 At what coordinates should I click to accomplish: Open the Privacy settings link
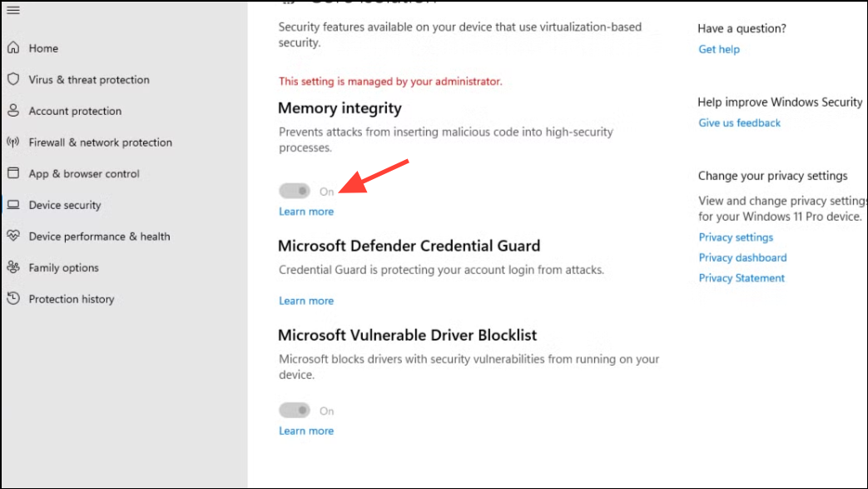pos(736,237)
